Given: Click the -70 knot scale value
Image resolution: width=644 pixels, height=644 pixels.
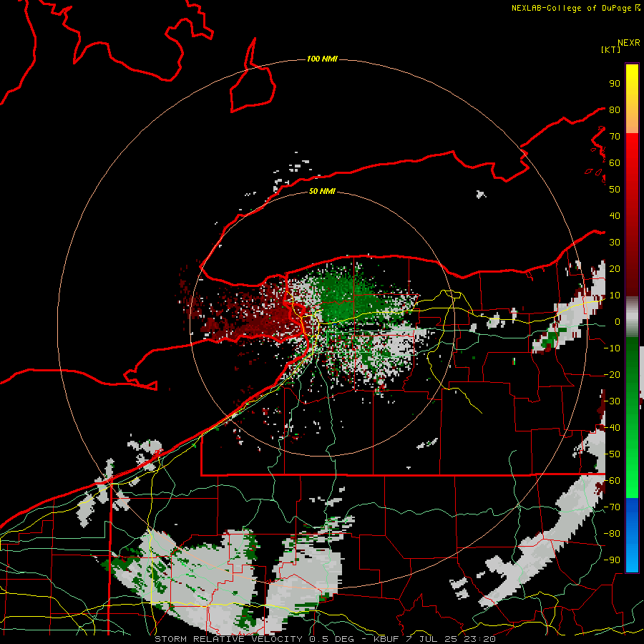Looking at the screenshot, I should click(612, 507).
